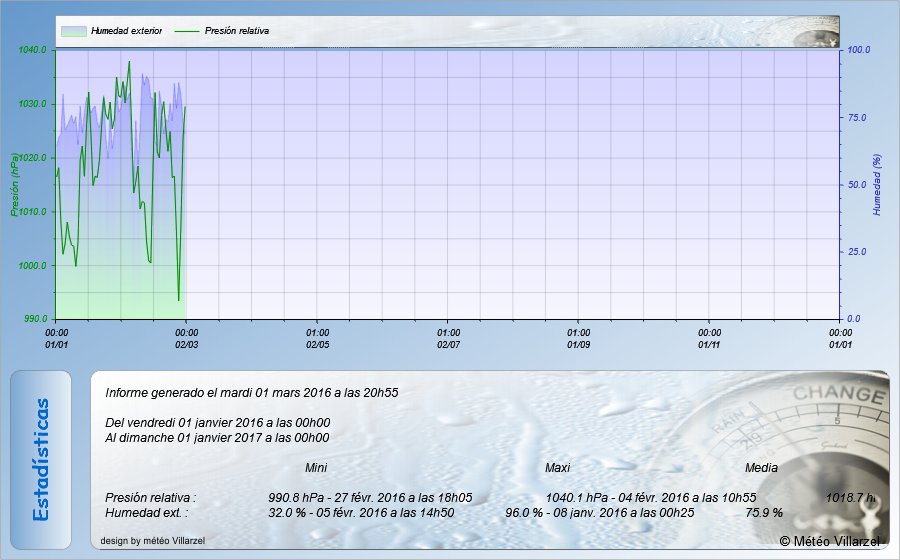
Task: Click the 'Al dimanche 01 janvier 2017' end date
Action: pyautogui.click(x=217, y=438)
